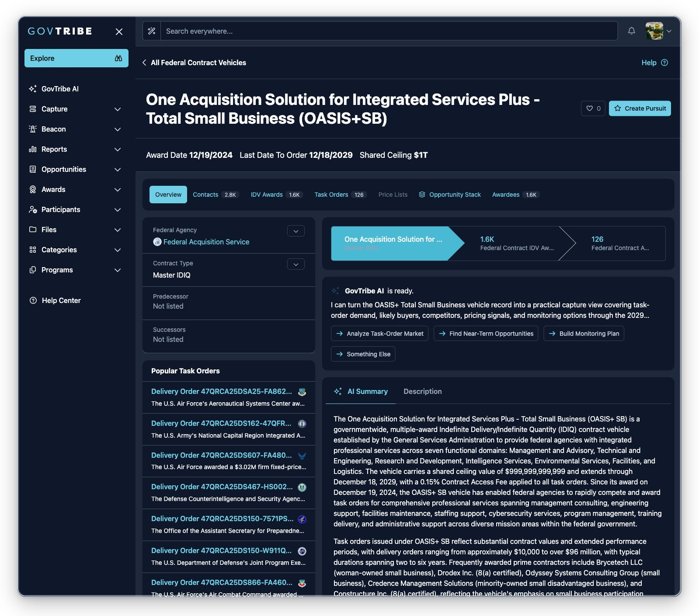The height and width of the screenshot is (616, 699).
Task: Go back to All Federal Contract Vehicles
Action: (x=194, y=63)
